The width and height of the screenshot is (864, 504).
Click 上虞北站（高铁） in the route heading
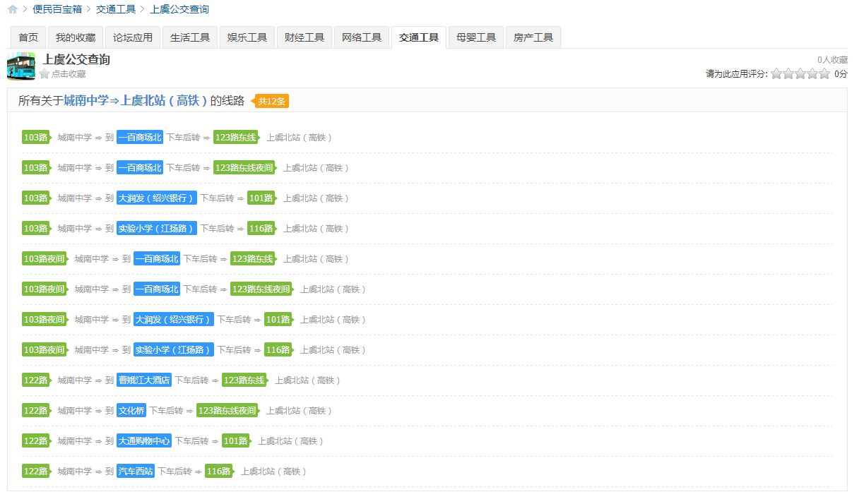[x=164, y=101]
